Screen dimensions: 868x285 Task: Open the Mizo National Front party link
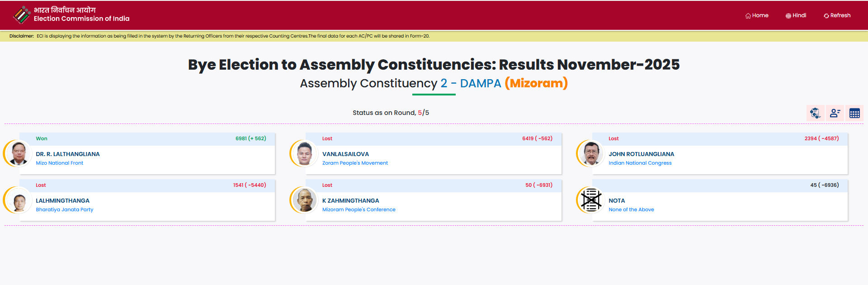pyautogui.click(x=59, y=163)
